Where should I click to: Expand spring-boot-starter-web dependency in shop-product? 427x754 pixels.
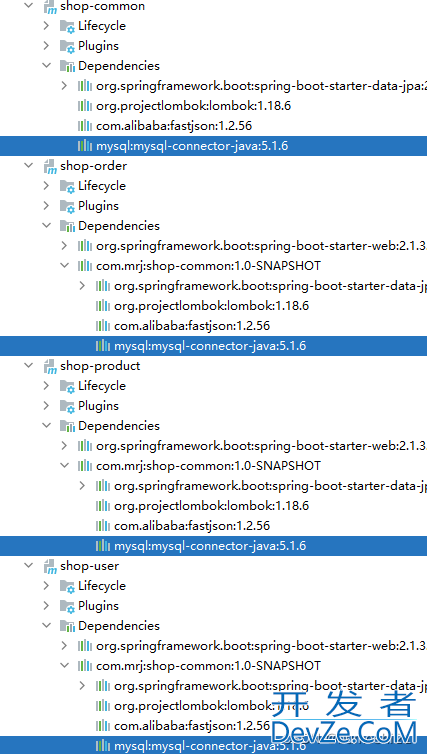[x=64, y=445]
